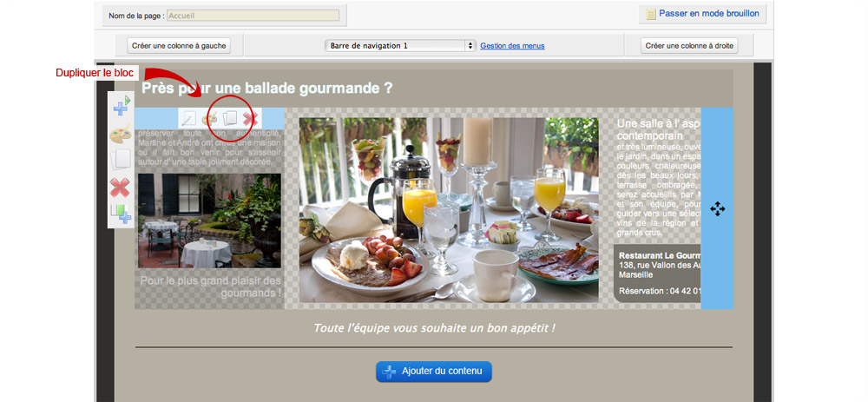Select the courtyard garden photo

[209, 221]
